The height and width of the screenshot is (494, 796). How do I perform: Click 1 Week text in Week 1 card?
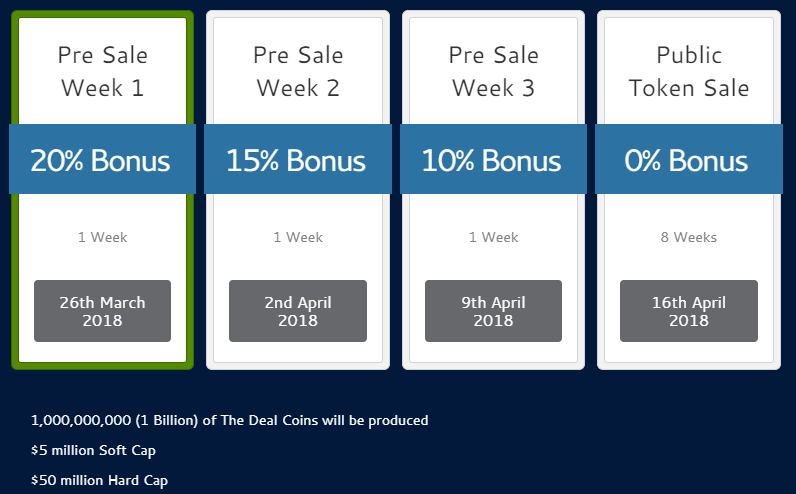[103, 237]
